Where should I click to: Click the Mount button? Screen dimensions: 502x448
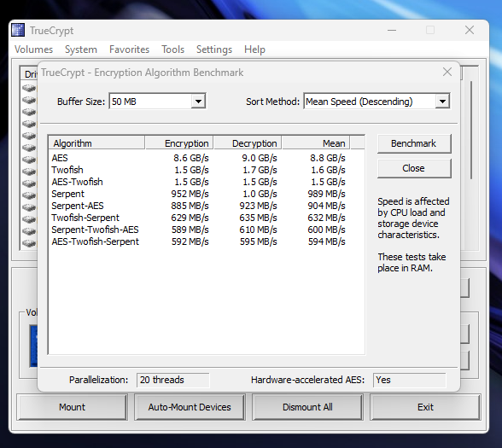pos(72,407)
